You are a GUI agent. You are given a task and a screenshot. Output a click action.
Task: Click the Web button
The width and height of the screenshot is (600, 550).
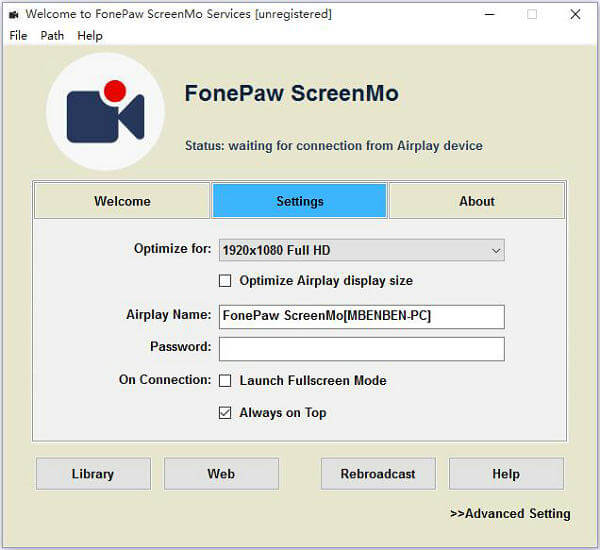pos(222,474)
